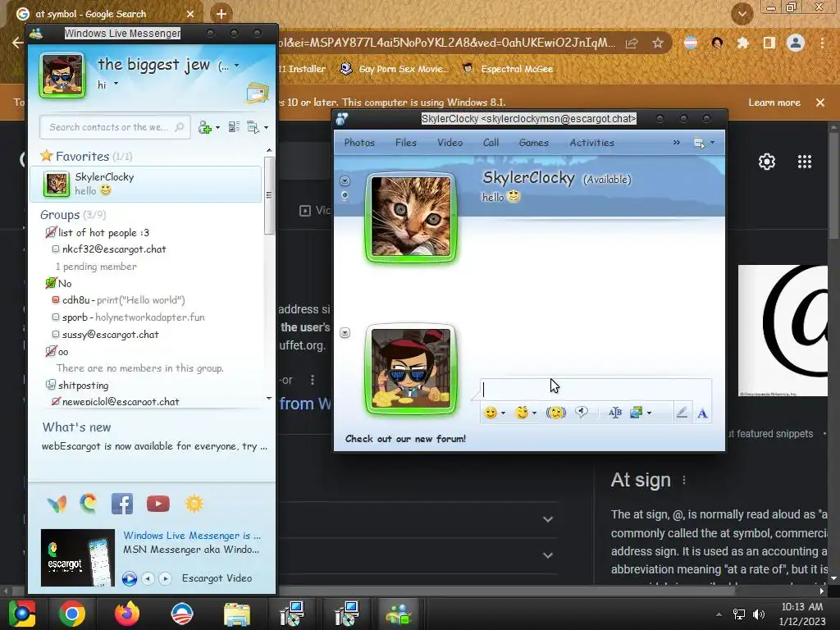Click contact sussy@escargot.chat
Screen dimensions: 840x630
pos(111,335)
